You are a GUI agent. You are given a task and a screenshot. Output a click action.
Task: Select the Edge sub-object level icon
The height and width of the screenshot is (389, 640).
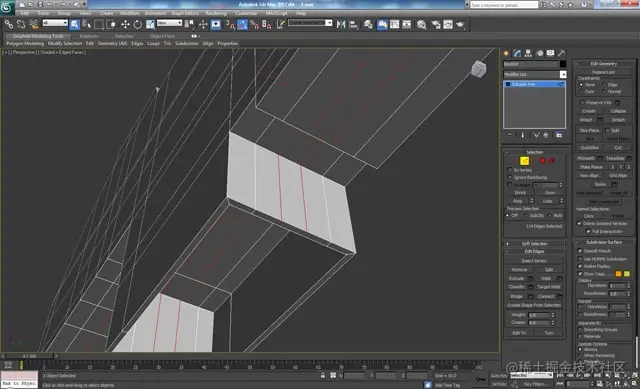click(524, 161)
